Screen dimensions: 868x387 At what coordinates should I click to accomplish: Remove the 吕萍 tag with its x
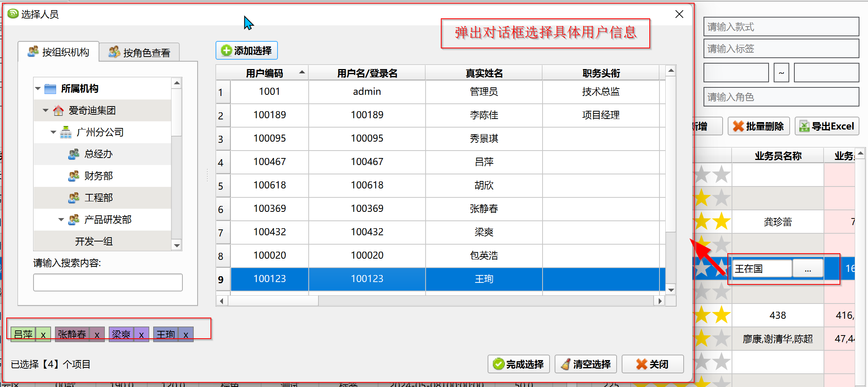43,334
